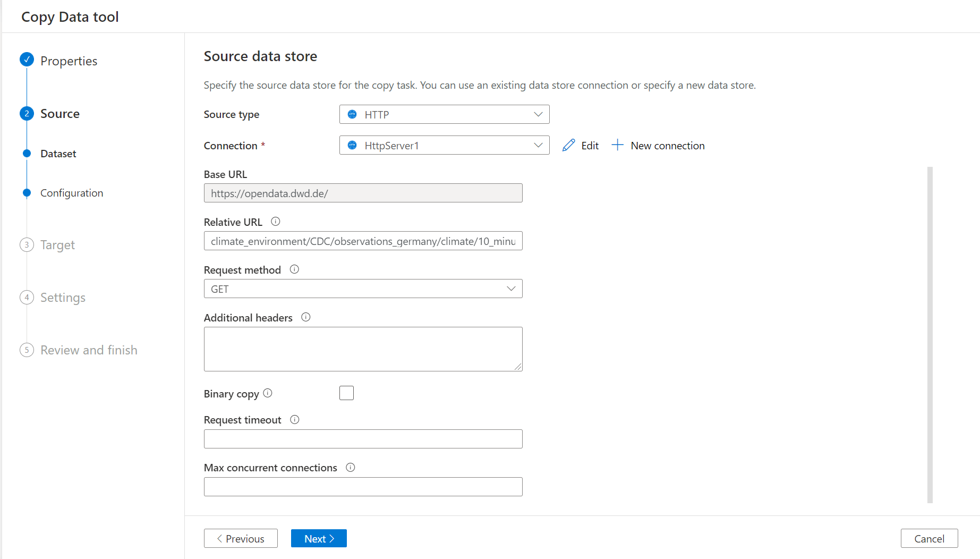Click the Settings step number 4 icon

click(27, 297)
